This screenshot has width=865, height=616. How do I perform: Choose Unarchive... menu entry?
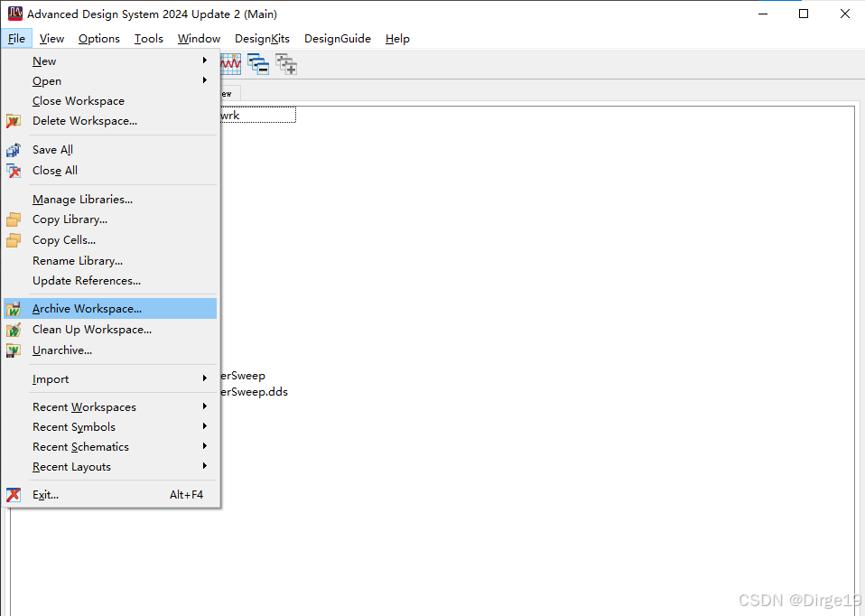point(110,350)
